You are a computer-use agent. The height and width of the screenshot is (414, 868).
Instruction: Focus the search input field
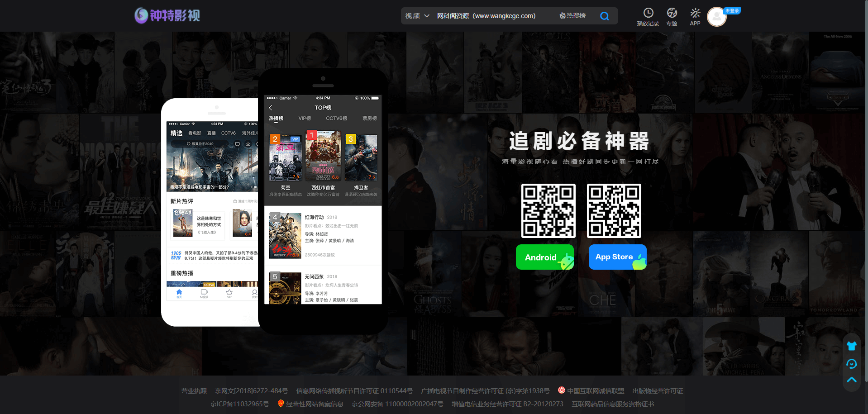[x=493, y=16]
